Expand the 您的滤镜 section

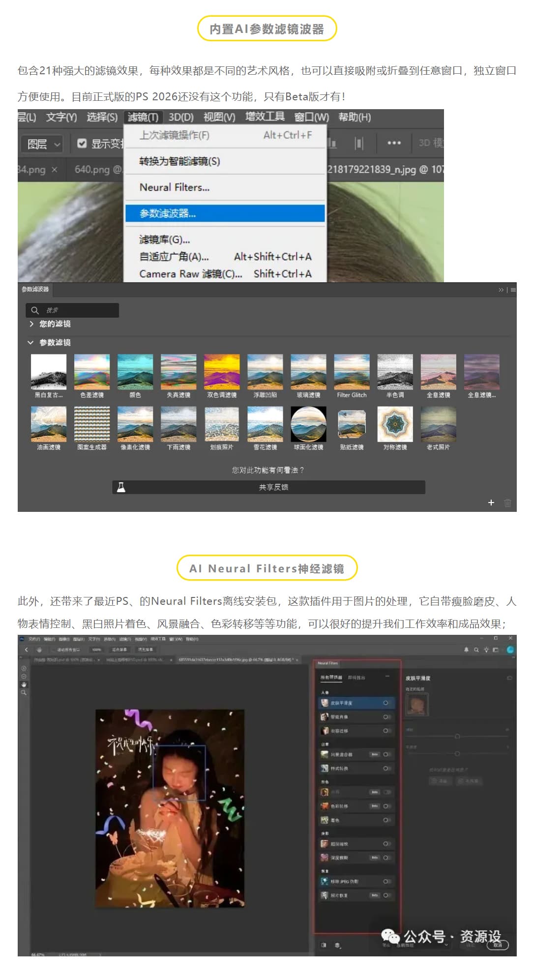[32, 324]
